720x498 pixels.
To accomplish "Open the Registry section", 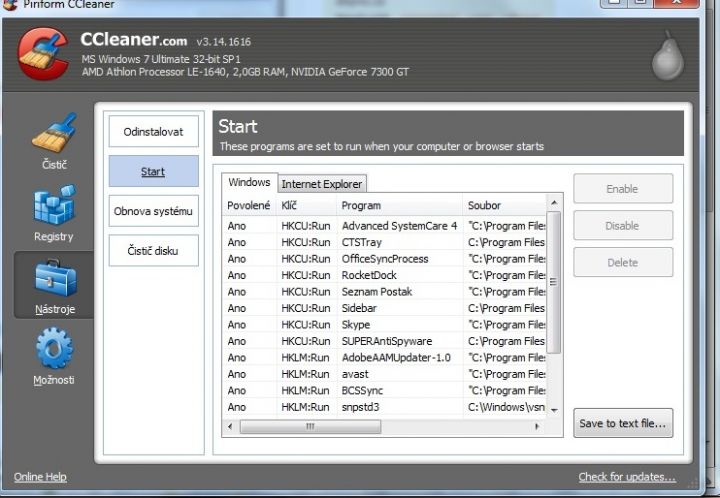I will coord(54,213).
